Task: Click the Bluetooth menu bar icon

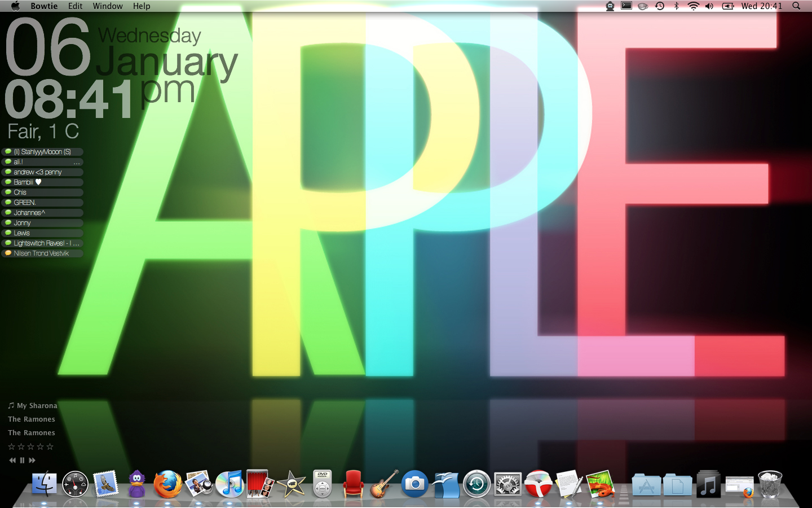Action: point(677,6)
